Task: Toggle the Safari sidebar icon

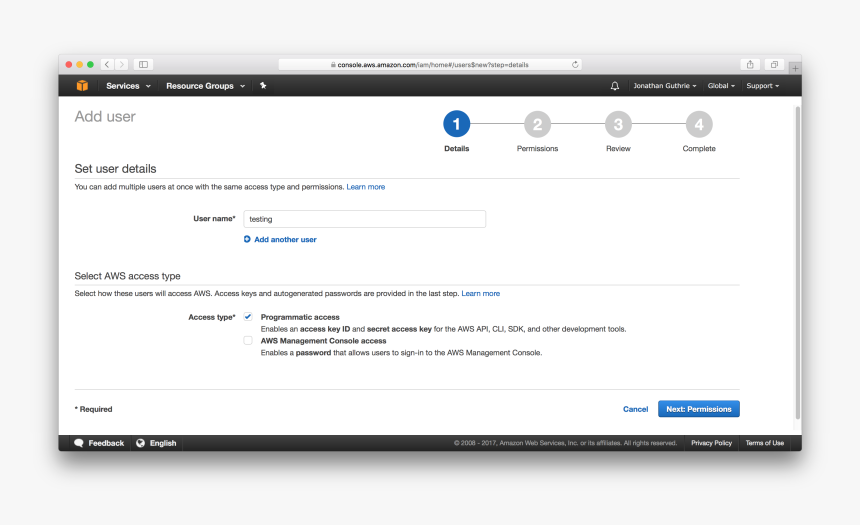Action: (143, 64)
